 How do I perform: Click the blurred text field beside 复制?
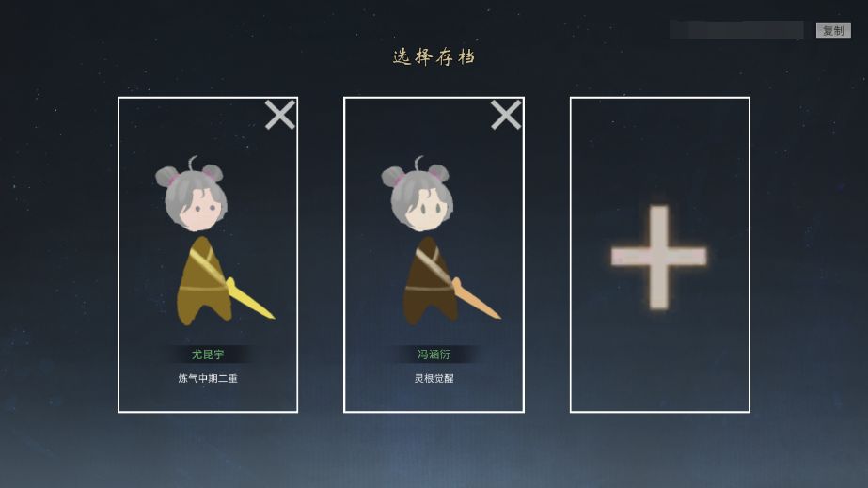[736, 30]
